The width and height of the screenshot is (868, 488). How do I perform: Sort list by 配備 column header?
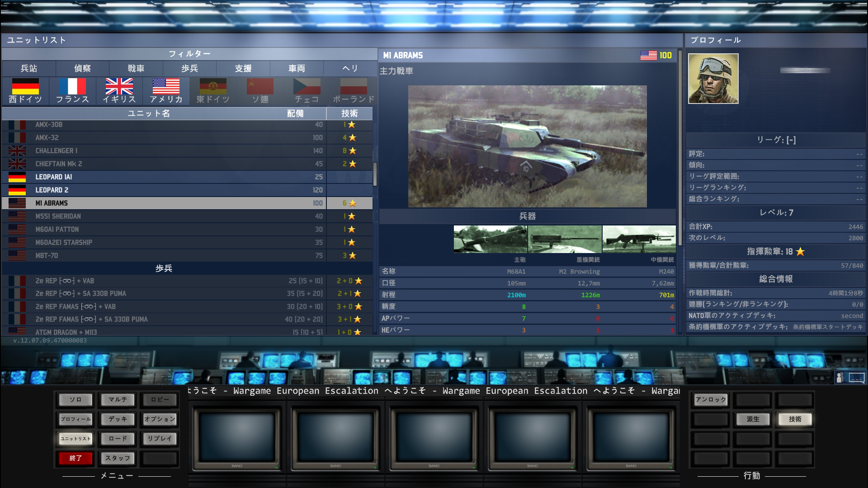tap(295, 113)
